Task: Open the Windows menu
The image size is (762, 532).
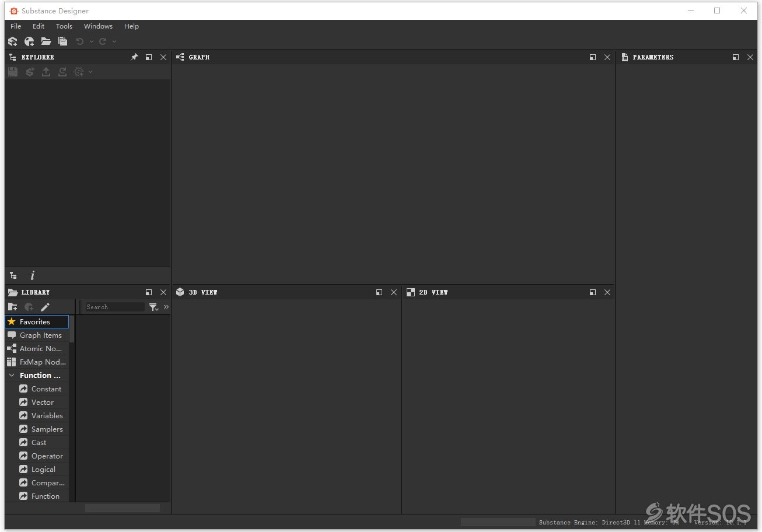Action: click(98, 26)
